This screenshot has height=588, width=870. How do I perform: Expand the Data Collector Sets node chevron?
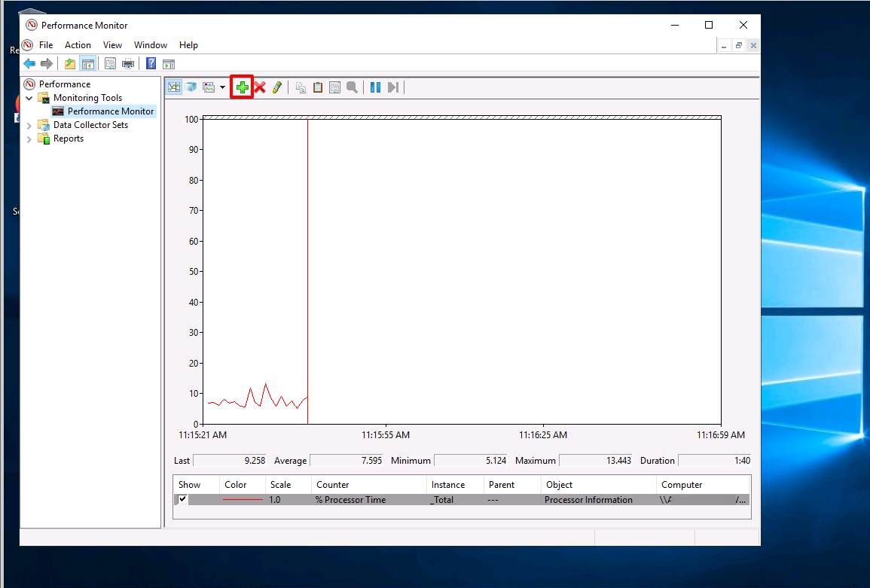click(x=29, y=126)
